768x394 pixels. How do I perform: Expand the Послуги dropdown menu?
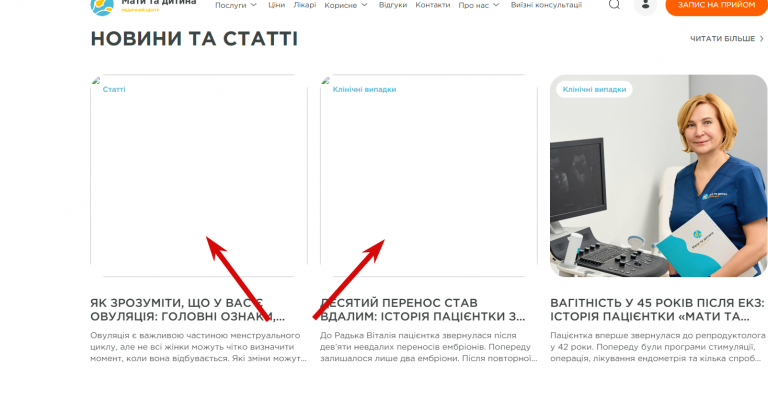tap(236, 5)
